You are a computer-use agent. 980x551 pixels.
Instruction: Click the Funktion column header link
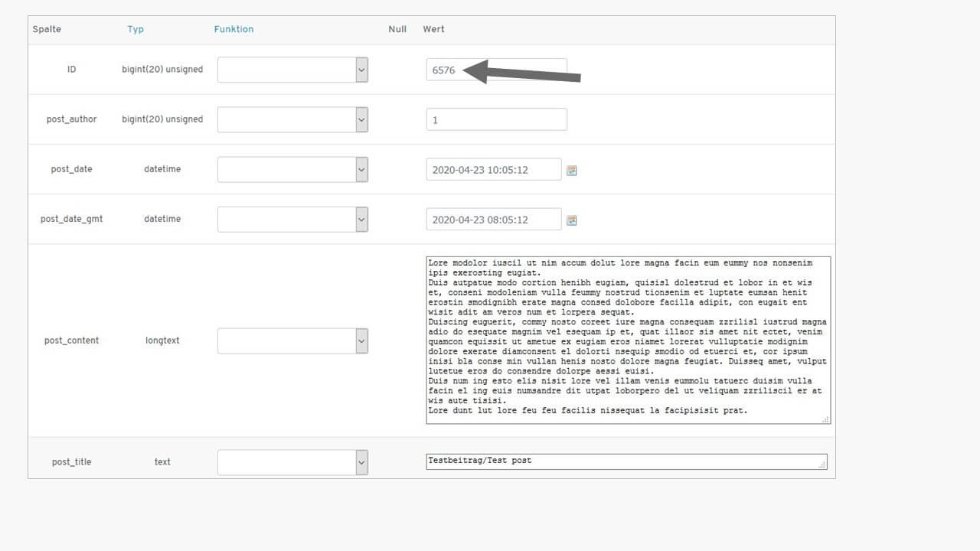click(x=234, y=29)
